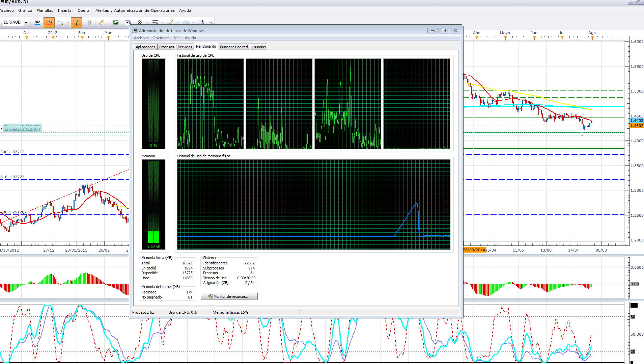The height and width of the screenshot is (364, 644).
Task: Click the first CPU core history graph
Action: tap(210, 104)
